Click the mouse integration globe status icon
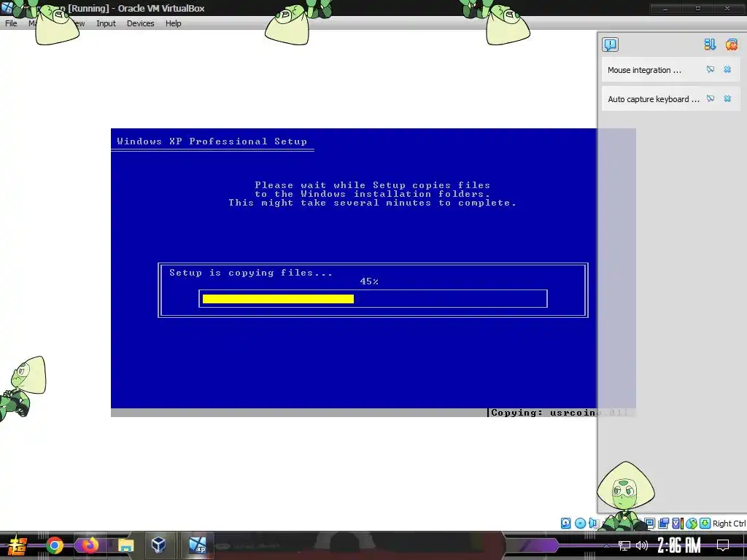The width and height of the screenshot is (747, 560). [x=692, y=524]
